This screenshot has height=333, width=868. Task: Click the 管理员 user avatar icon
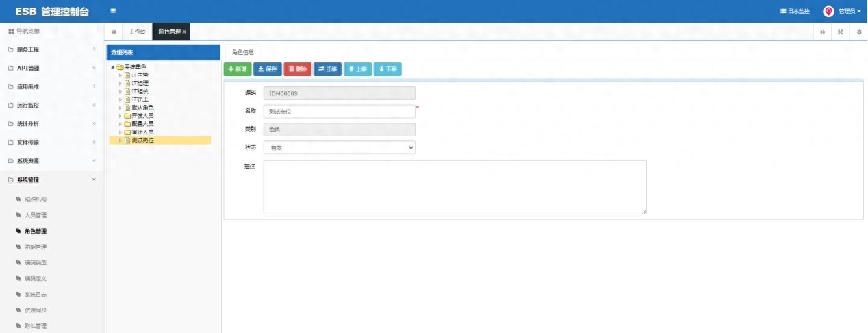pos(828,11)
